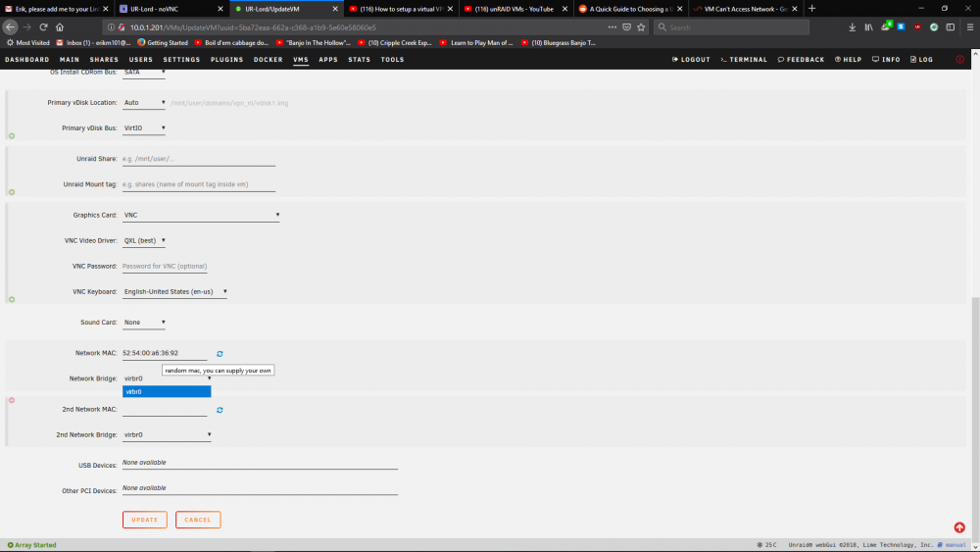Open the PLUGINS menu
980x552 pixels.
tap(227, 60)
